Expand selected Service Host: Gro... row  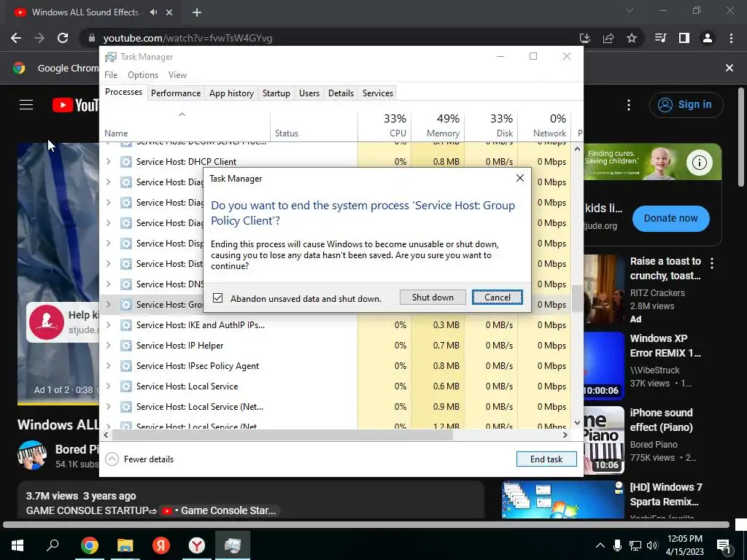point(109,304)
